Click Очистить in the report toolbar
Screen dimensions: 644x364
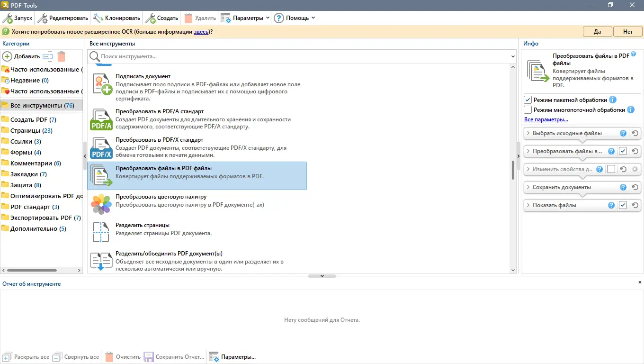(x=123, y=357)
